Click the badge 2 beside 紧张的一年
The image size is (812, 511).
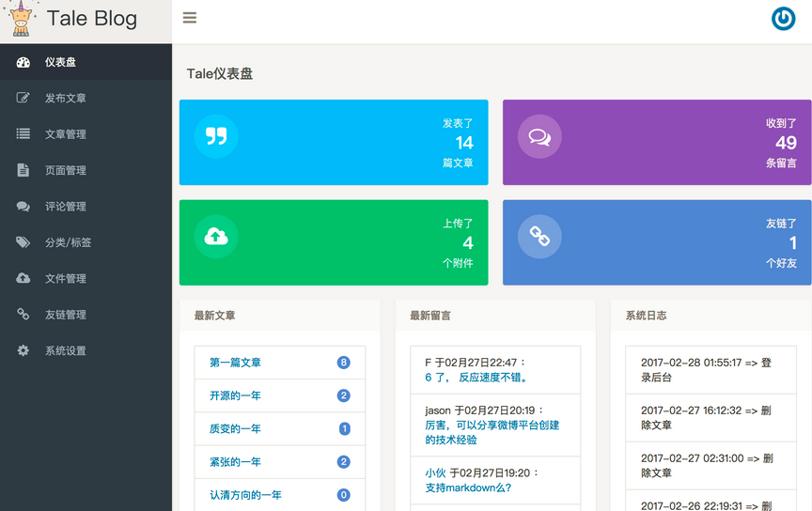pos(343,462)
